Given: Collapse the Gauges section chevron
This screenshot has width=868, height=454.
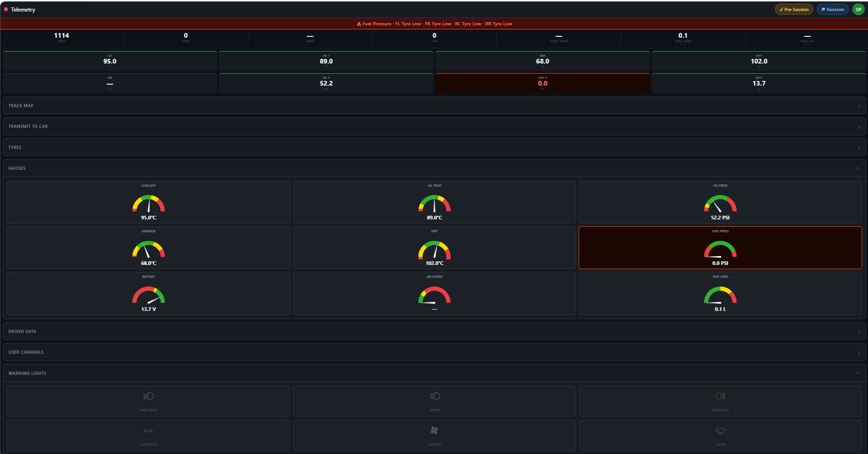Looking at the screenshot, I should click(x=858, y=168).
